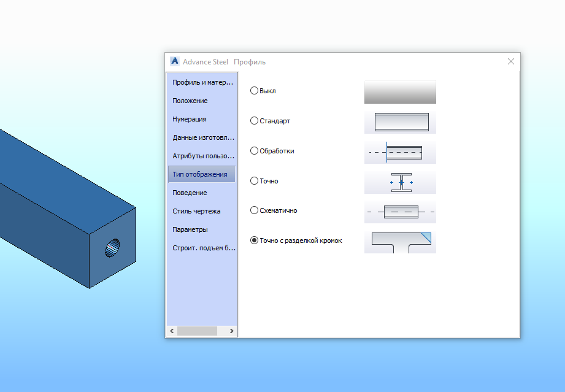Click the Обработки dashed-line preview image

tap(400, 152)
